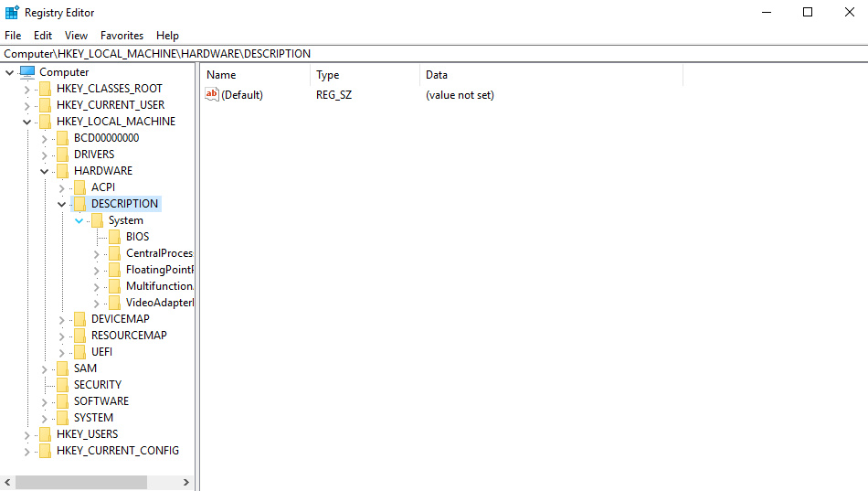Click the System folder icon
The height and width of the screenshot is (491, 868).
pos(98,220)
